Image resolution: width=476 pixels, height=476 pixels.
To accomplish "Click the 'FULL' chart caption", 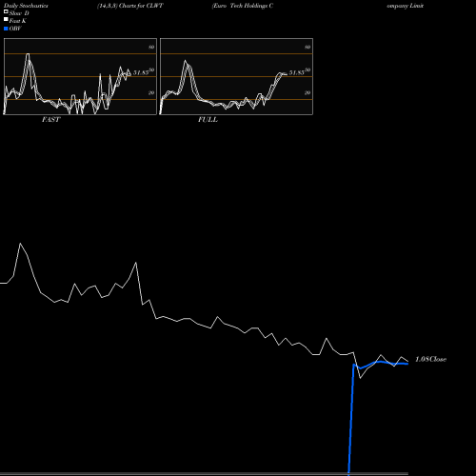I will 208,120.
